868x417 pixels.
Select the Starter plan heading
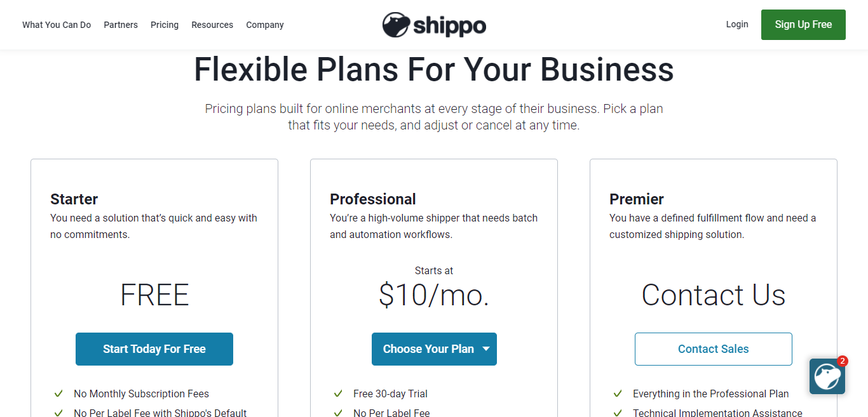click(x=74, y=199)
